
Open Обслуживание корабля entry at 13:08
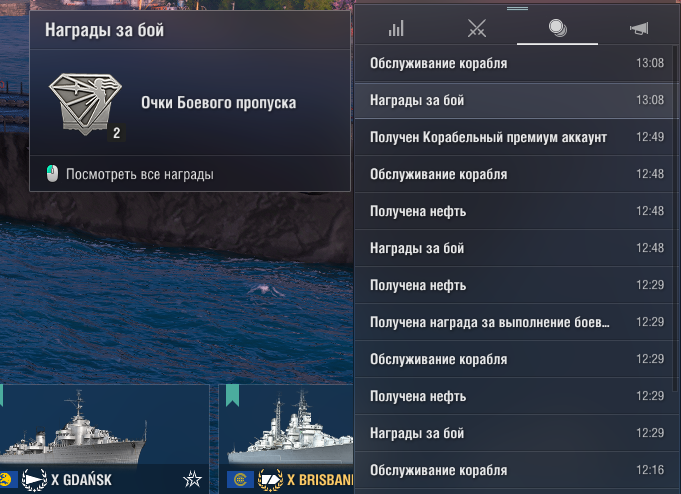tap(515, 63)
